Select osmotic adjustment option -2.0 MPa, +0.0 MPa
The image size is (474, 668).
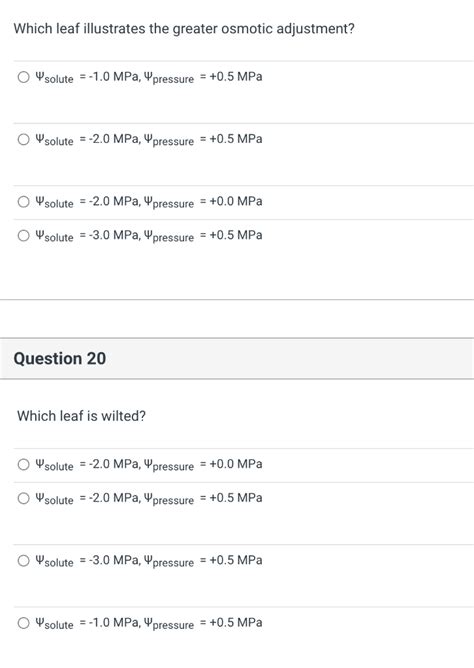point(23,202)
